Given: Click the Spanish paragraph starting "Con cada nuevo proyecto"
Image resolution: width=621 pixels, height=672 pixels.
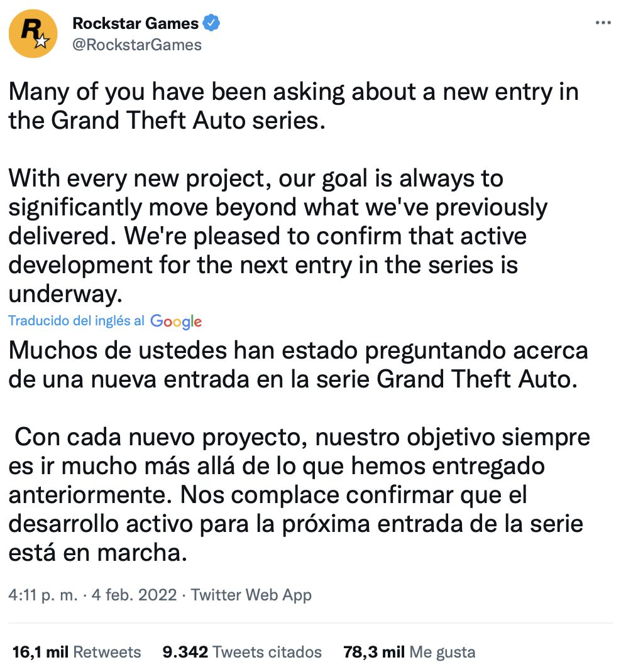Looking at the screenshot, I should (299, 495).
